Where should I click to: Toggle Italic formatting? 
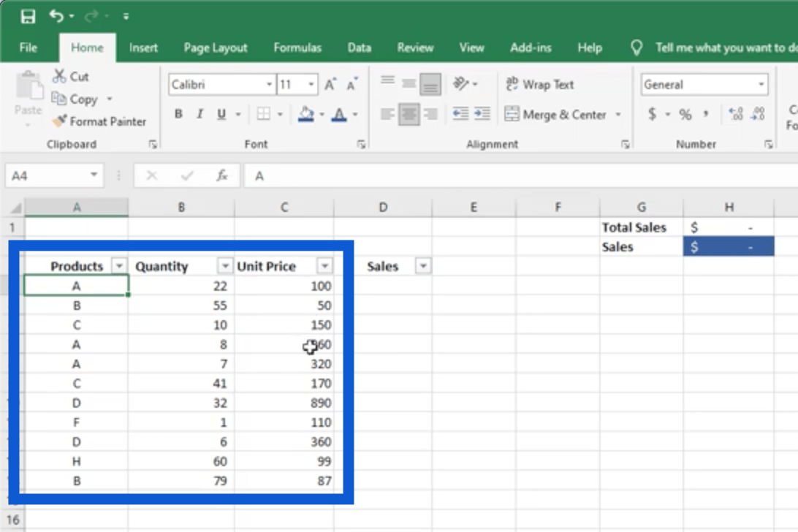pyautogui.click(x=200, y=114)
